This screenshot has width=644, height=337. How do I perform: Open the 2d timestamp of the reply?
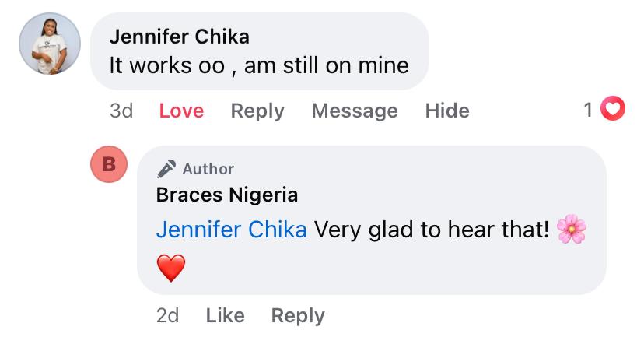[167, 315]
